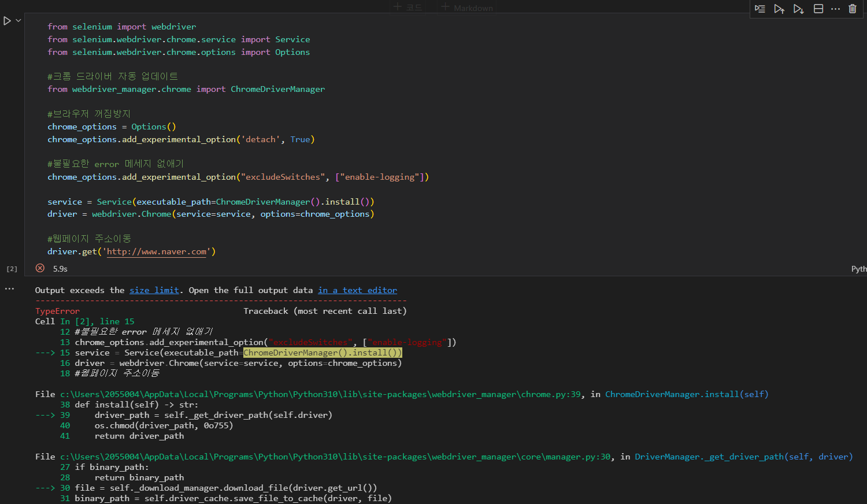Viewport: 867px width, 504px height.
Task: Click the red TypeError text
Action: click(57, 311)
